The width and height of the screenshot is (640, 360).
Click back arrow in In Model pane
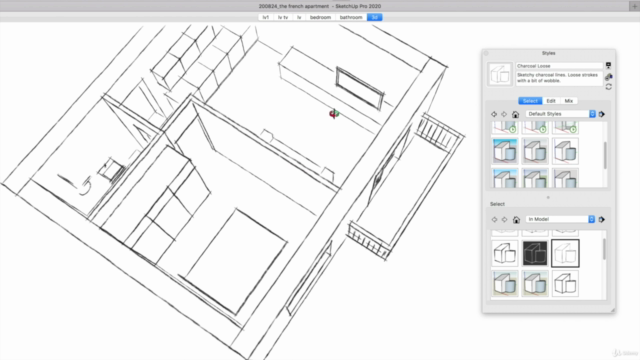[x=494, y=220]
